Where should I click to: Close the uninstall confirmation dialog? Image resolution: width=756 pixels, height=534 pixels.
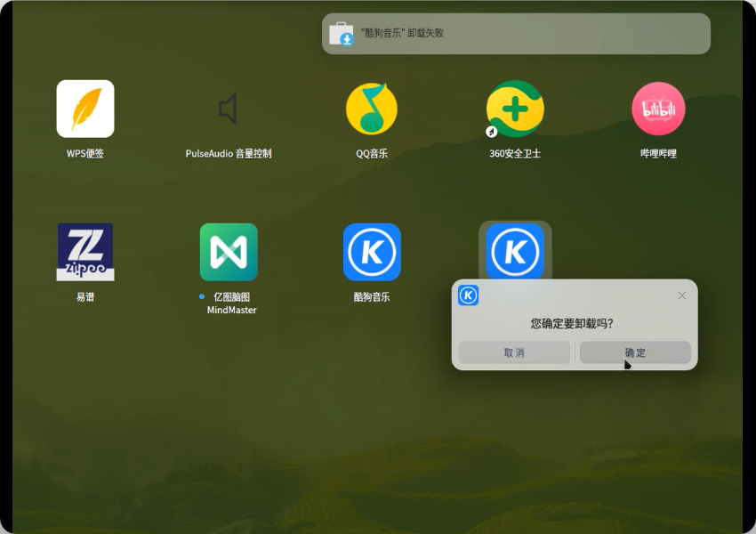point(682,295)
